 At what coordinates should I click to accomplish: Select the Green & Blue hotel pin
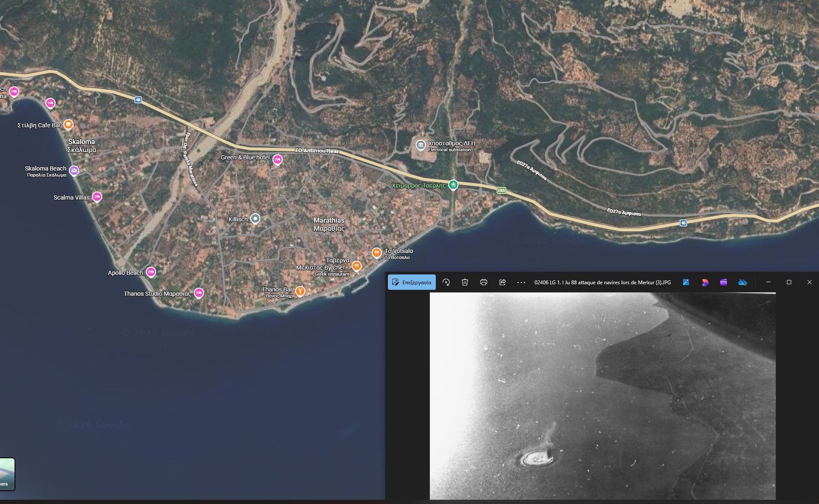278,159
